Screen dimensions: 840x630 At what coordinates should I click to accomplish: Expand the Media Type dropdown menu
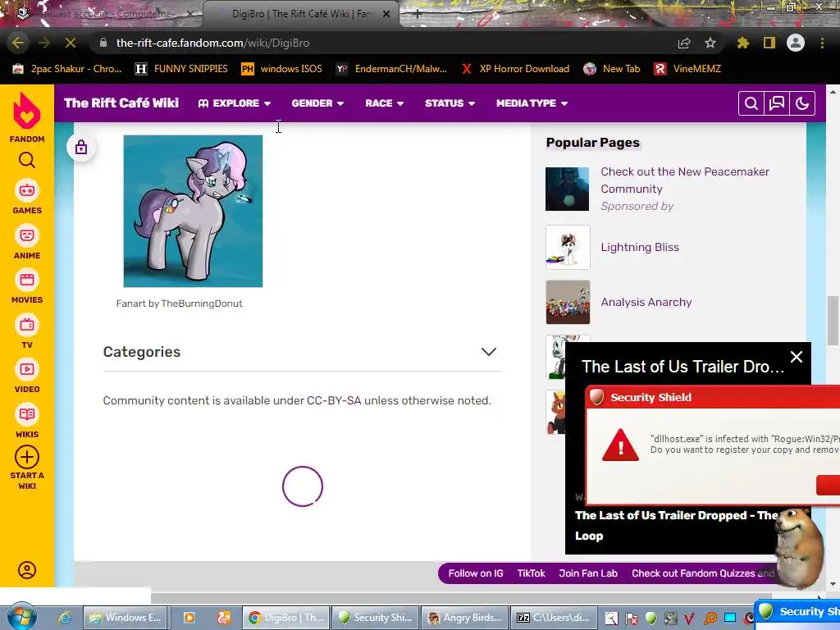(532, 103)
